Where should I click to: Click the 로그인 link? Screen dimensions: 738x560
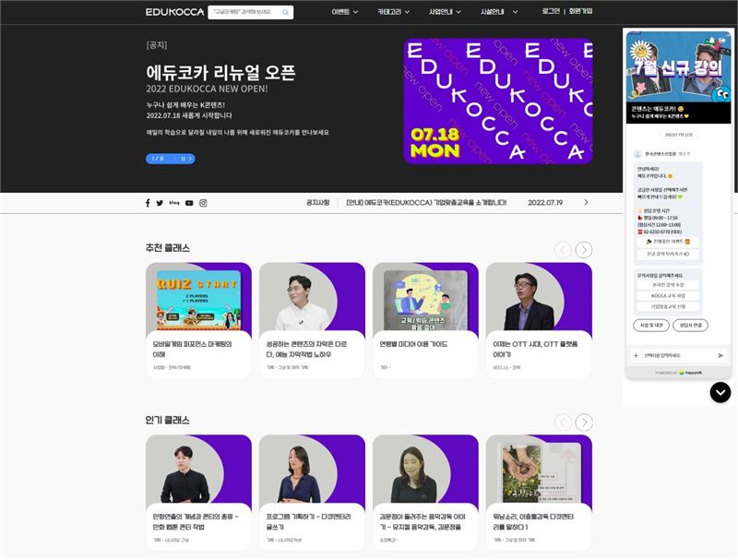pyautogui.click(x=551, y=12)
